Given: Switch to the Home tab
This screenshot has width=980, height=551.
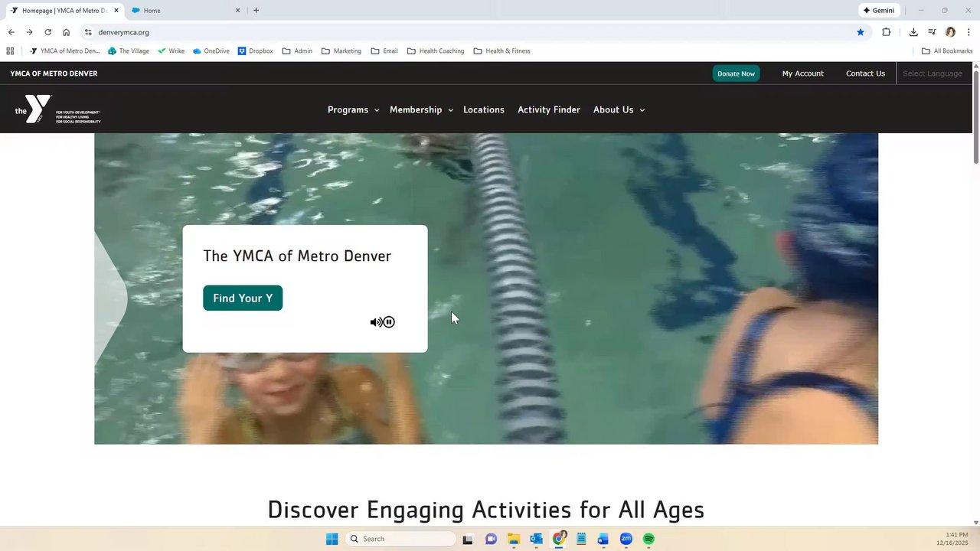Looking at the screenshot, I should (184, 11).
